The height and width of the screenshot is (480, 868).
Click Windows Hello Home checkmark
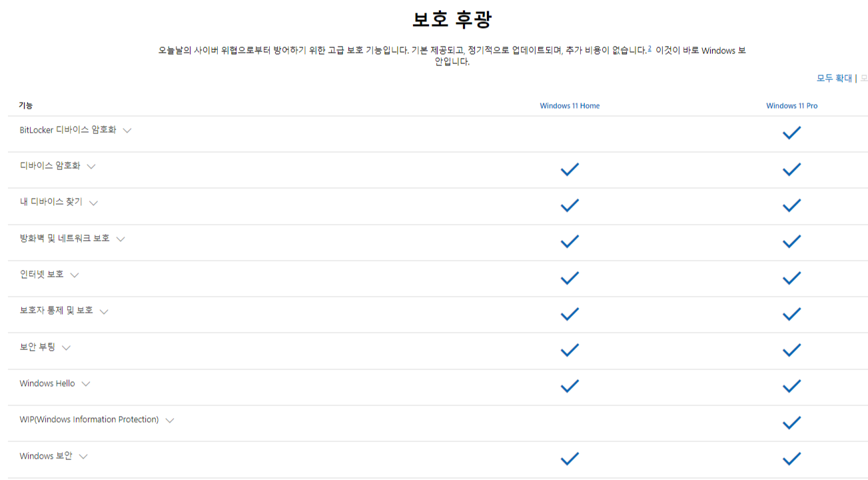click(570, 386)
